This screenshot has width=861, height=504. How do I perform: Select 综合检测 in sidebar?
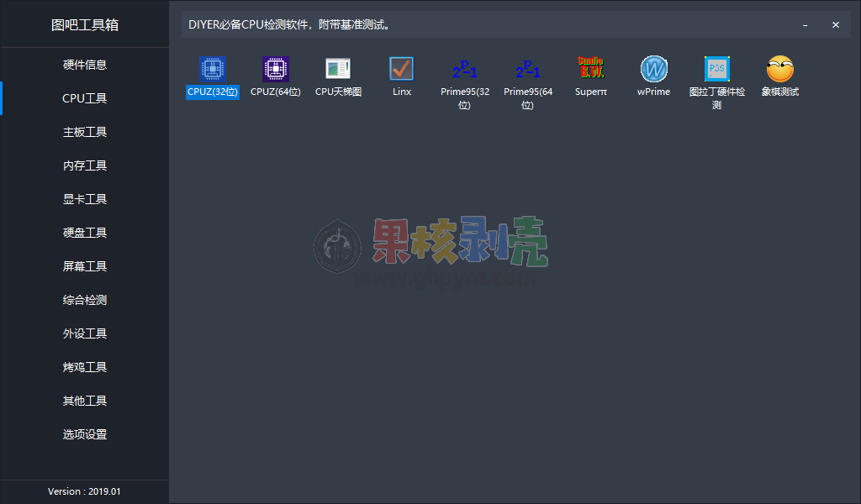[x=85, y=300]
